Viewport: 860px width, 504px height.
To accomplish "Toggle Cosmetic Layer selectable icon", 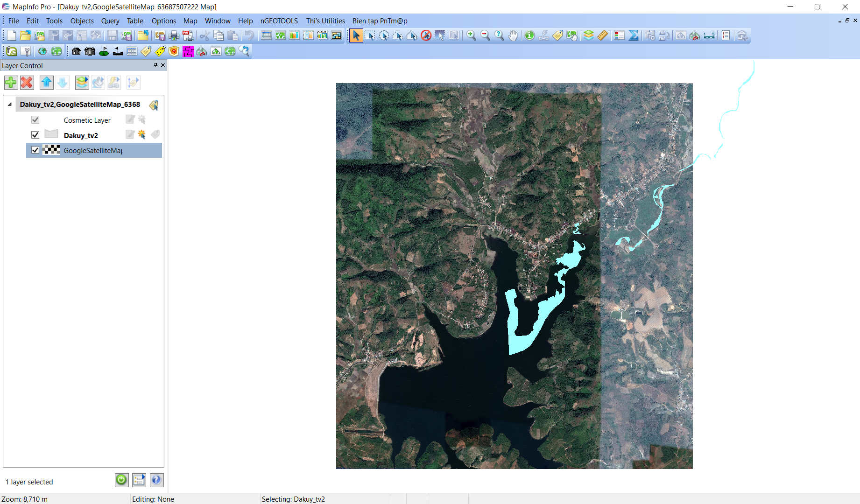I will tap(141, 120).
